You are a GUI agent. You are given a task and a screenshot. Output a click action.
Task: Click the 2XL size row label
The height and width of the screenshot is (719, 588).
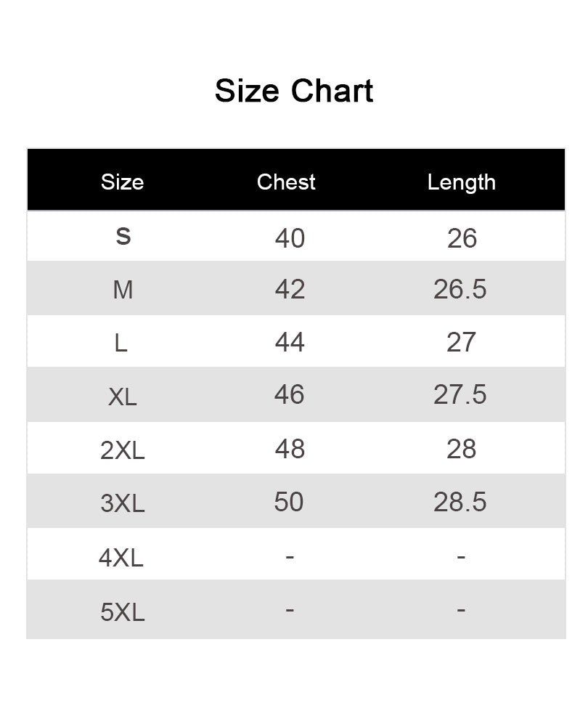pyautogui.click(x=123, y=450)
